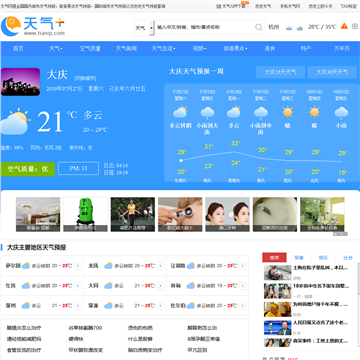Click the 大庆 city photo thumbnail
The height and width of the screenshot is (360, 360).
click(20, 82)
